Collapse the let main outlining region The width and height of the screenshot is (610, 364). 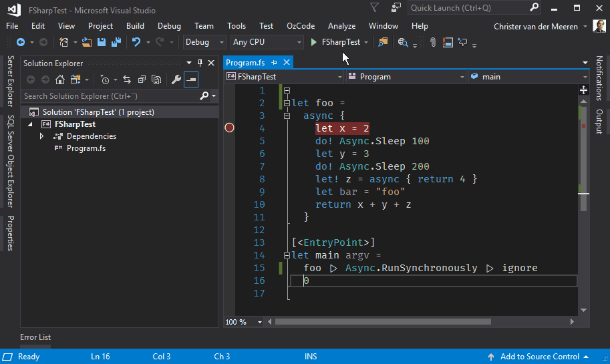click(287, 256)
